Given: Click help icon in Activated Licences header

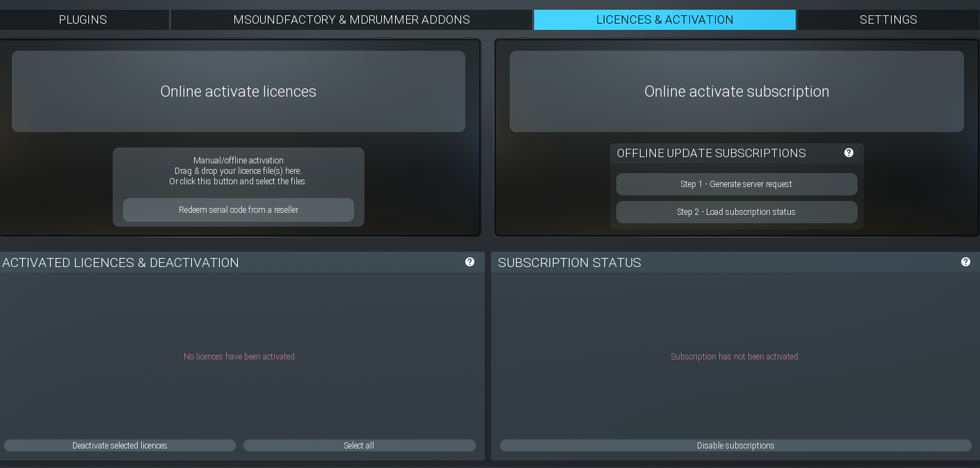Looking at the screenshot, I should pos(469,262).
